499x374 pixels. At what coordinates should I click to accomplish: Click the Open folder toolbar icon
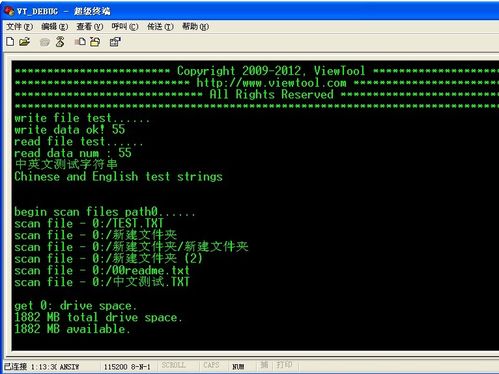tap(24, 42)
